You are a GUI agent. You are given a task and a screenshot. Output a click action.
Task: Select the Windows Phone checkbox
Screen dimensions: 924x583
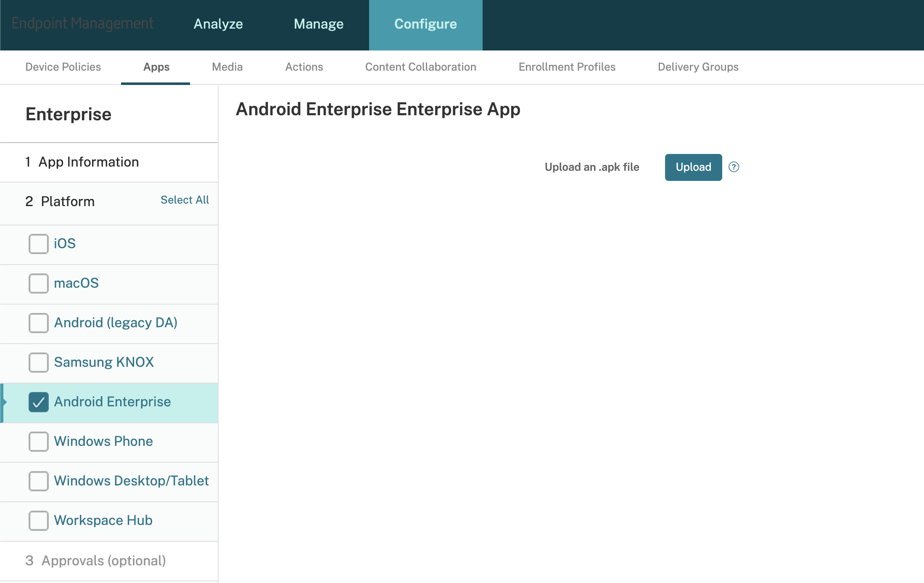coord(39,441)
